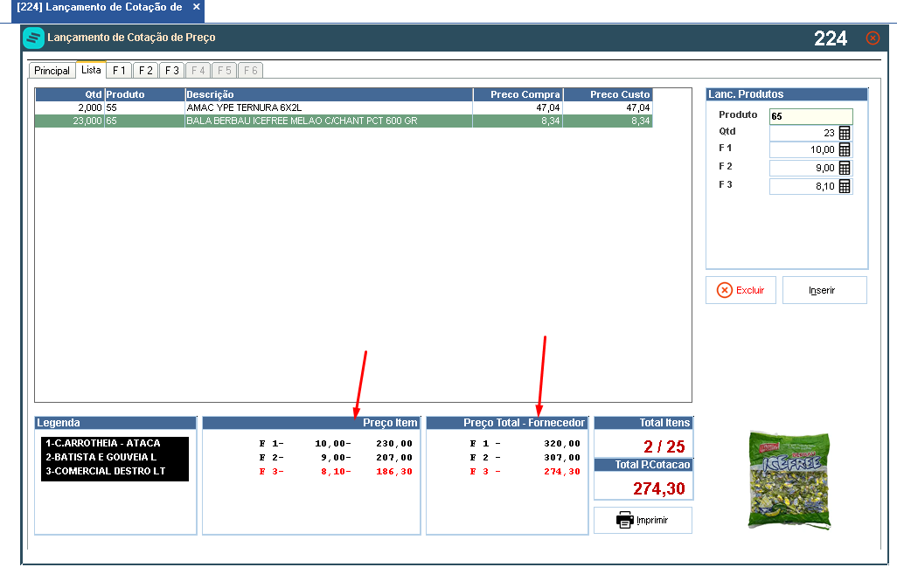
Task: Open the F 1 supplier tab
Action: click(119, 70)
